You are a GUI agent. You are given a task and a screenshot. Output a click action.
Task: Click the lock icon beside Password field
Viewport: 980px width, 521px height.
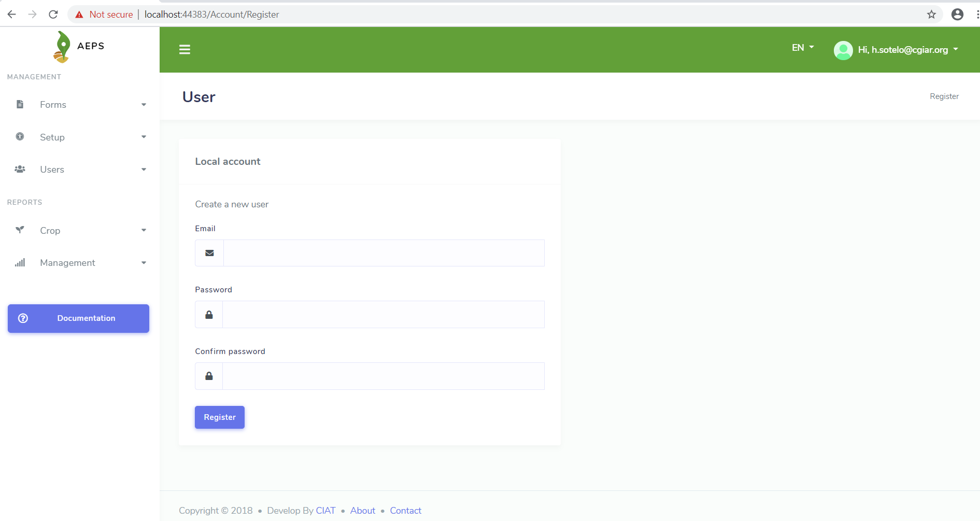tap(209, 315)
